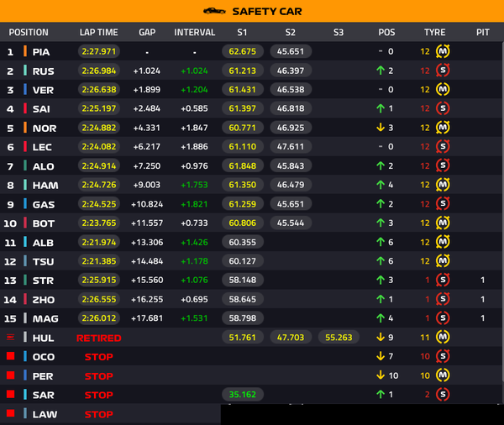Click lap time 2:21.385 for TSU
Screen dimensions: 504x425
(x=98, y=261)
